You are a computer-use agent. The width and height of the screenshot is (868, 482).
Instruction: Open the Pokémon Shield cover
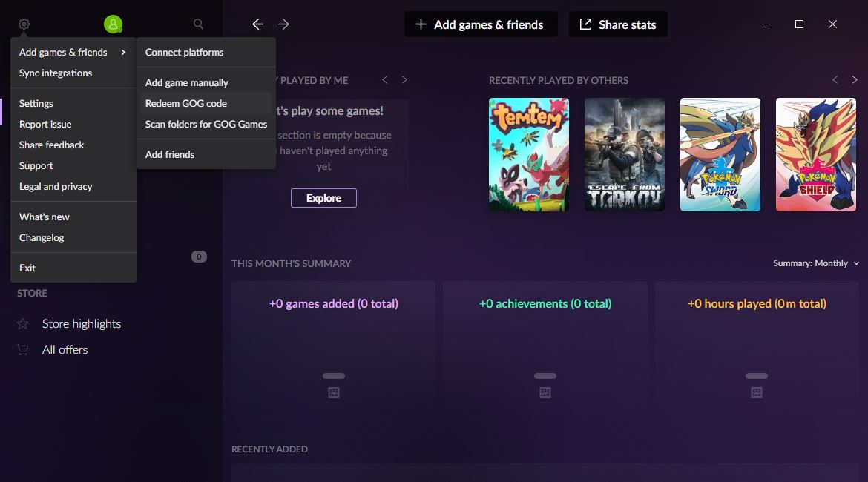[x=816, y=154]
